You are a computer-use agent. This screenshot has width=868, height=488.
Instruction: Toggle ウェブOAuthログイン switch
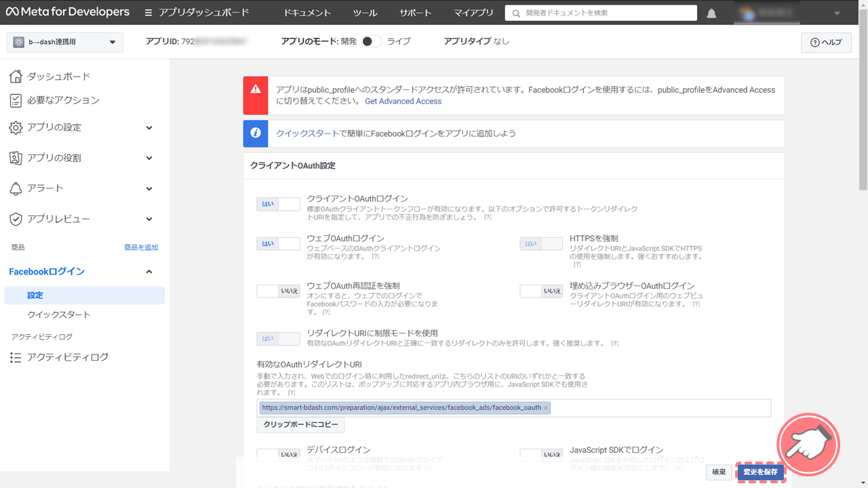click(x=278, y=244)
